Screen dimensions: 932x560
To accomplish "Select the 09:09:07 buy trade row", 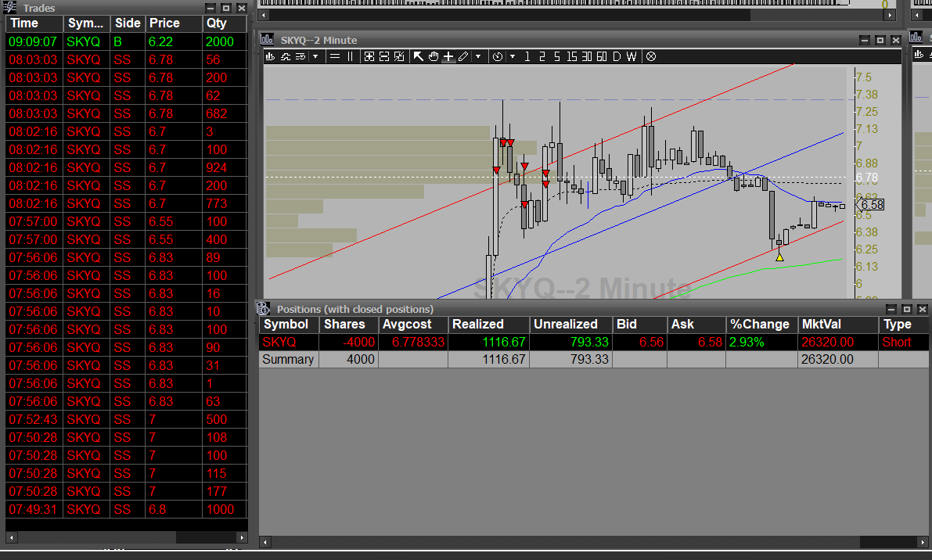I will click(x=126, y=41).
